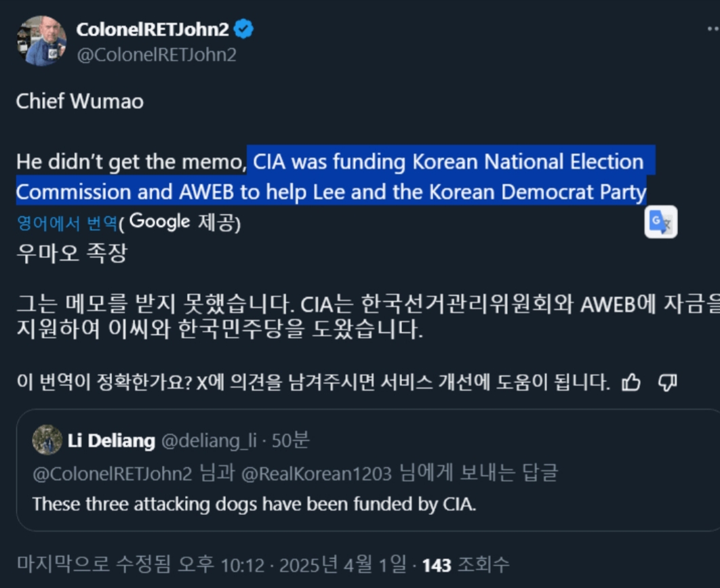Click the Google logo in translation credit
This screenshot has height=588, width=720.
159,222
